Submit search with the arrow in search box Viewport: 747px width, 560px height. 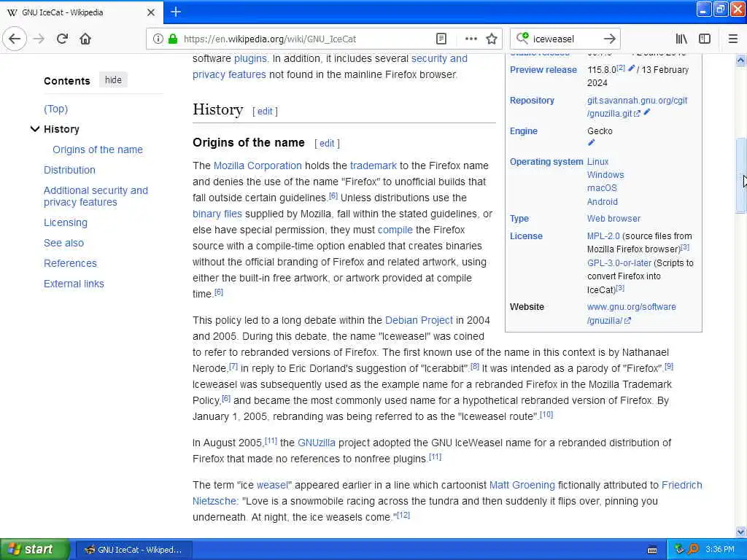coord(609,39)
